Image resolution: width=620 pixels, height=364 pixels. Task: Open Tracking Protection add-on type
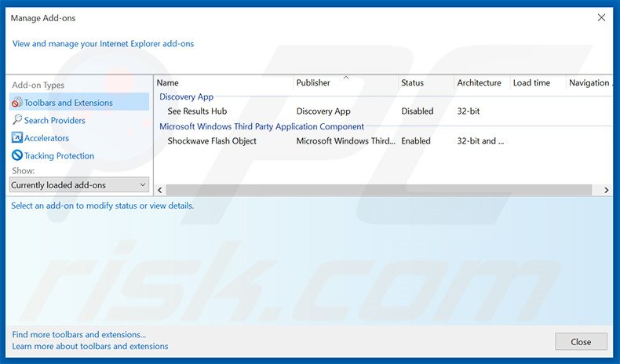click(x=59, y=155)
